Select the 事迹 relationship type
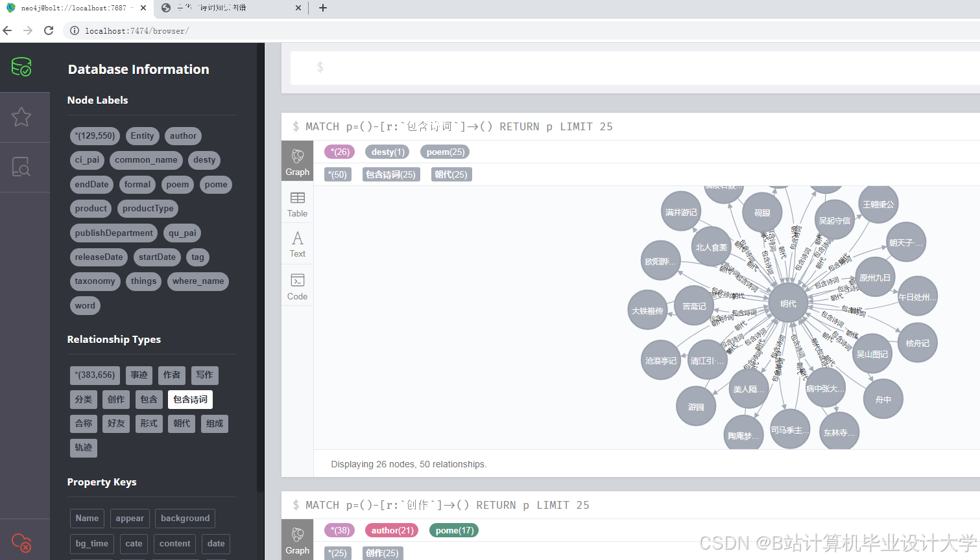Viewport: 980px width, 560px height. pyautogui.click(x=139, y=375)
